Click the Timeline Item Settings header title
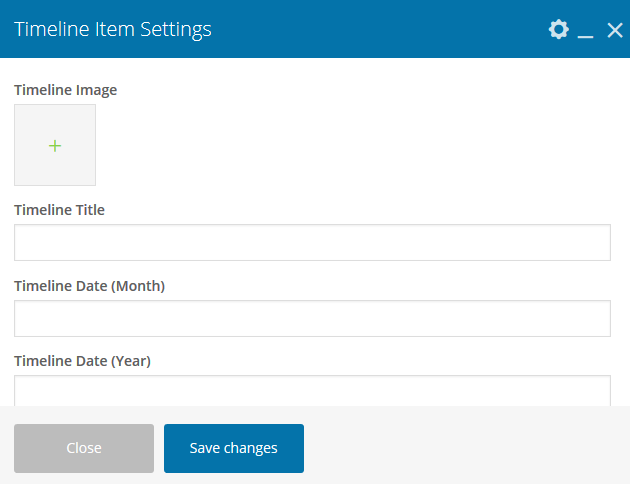The width and height of the screenshot is (630, 484). (113, 29)
